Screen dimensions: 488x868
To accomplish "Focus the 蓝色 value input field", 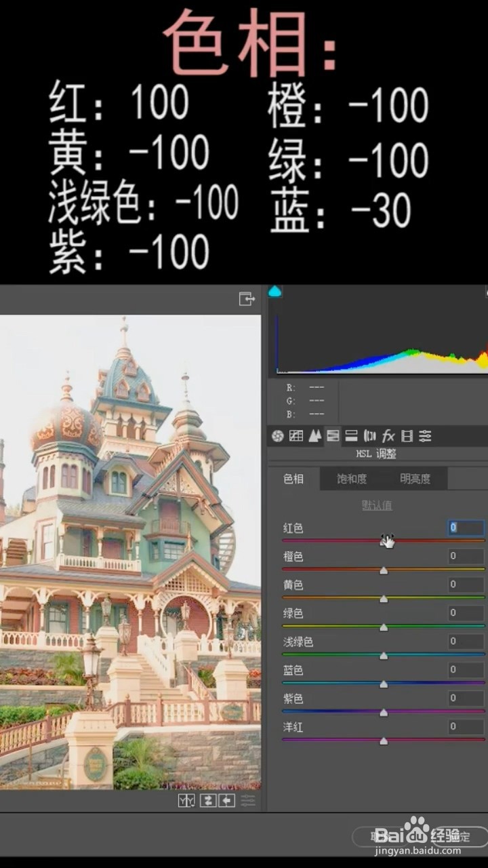I will coord(466,670).
